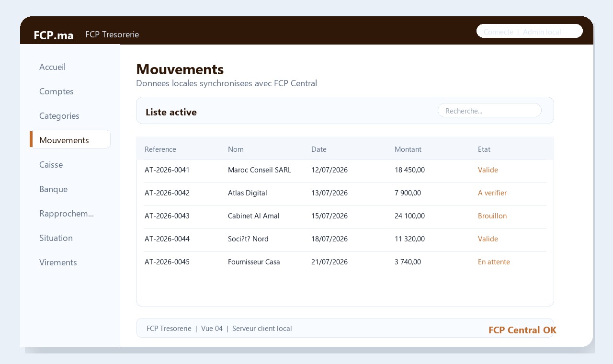Image resolution: width=613 pixels, height=364 pixels.
Task: Click the name Cabinet Al Amal
Action: pos(254,216)
